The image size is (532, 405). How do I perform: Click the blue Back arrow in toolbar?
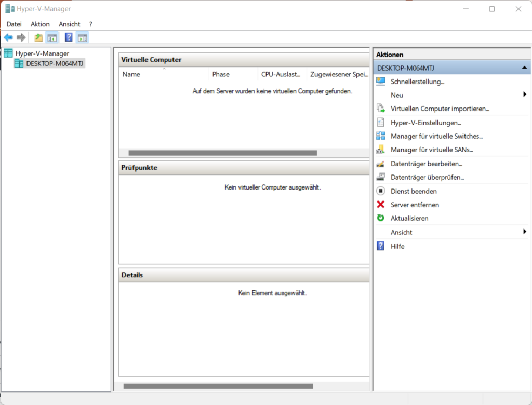(8, 37)
